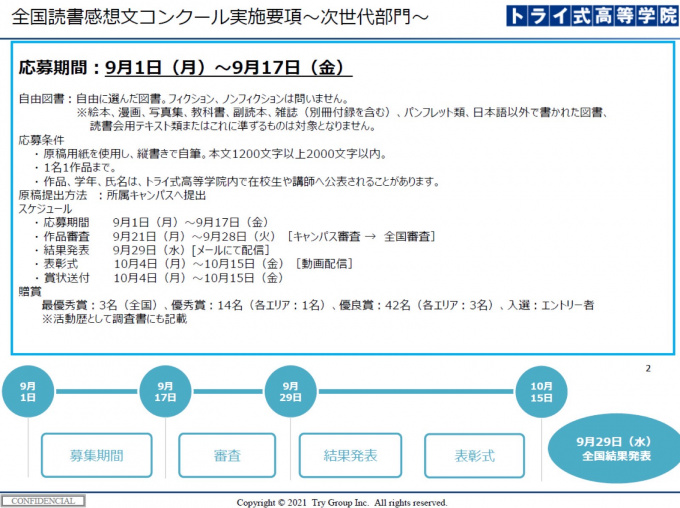Select the 9月17日 timeline circle
680x508 pixels.
tap(166, 391)
